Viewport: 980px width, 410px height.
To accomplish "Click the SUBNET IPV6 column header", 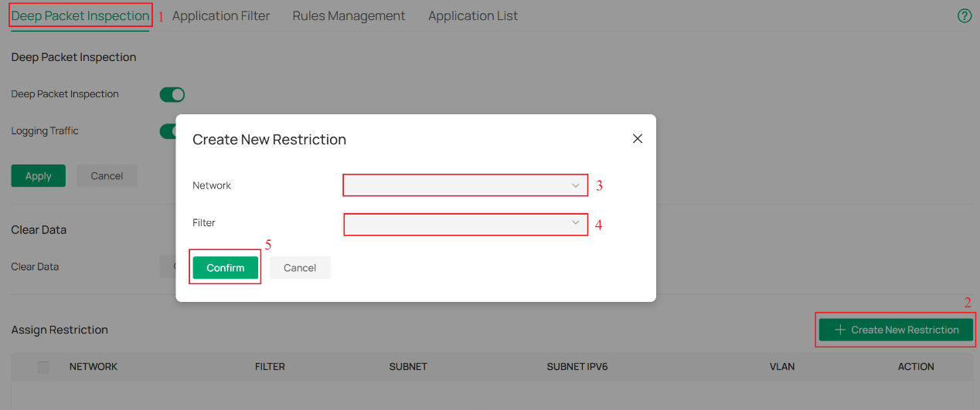I will click(577, 367).
